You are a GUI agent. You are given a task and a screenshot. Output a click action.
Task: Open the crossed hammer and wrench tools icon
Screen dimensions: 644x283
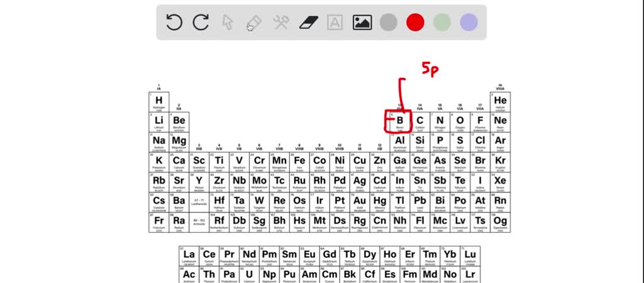pyautogui.click(x=280, y=23)
